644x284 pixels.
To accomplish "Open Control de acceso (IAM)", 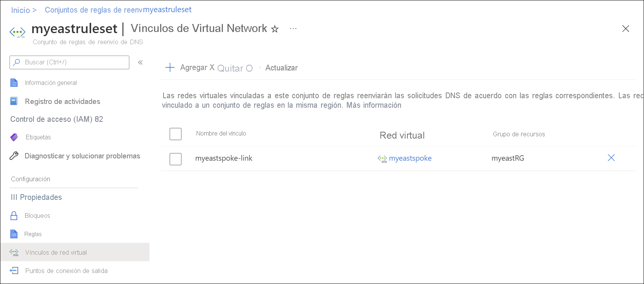I will 57,119.
